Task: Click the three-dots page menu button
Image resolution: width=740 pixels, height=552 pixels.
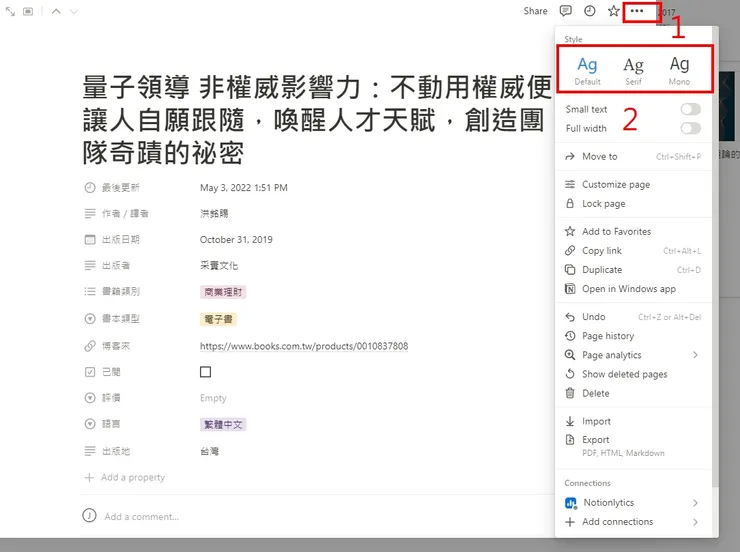Action: 637,11
